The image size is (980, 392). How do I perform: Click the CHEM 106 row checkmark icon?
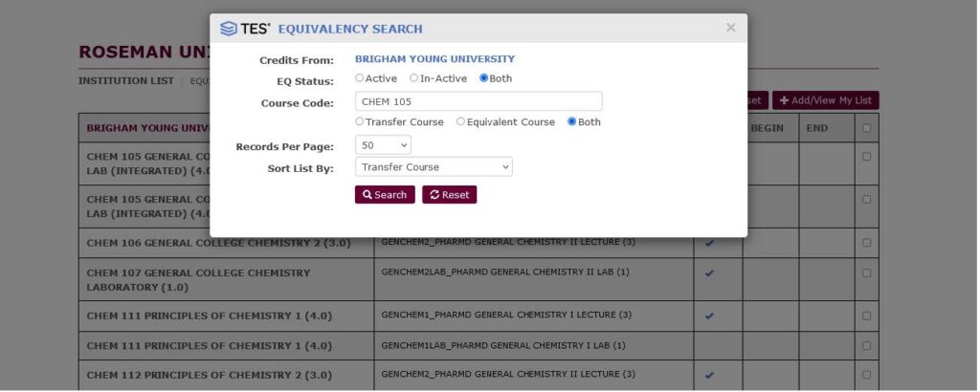[709, 243]
